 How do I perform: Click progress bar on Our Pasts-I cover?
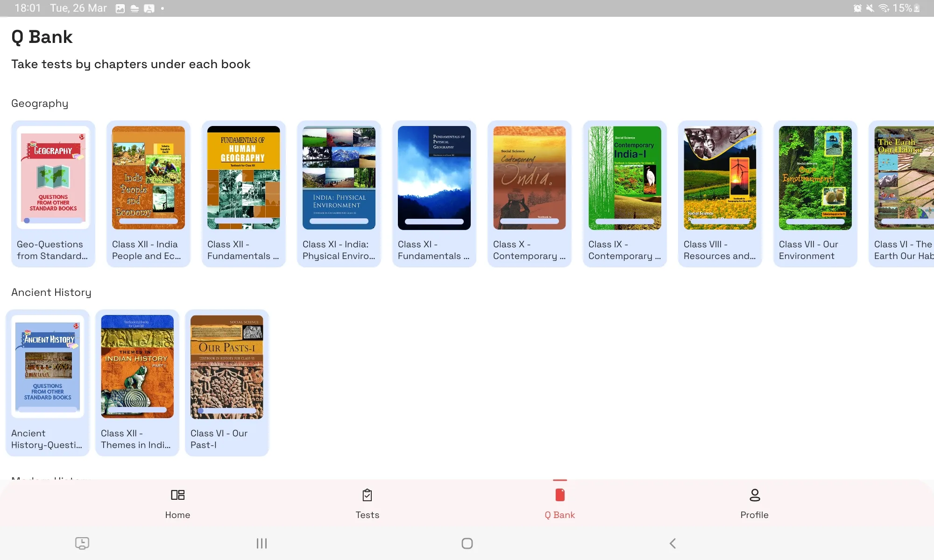[x=227, y=411]
